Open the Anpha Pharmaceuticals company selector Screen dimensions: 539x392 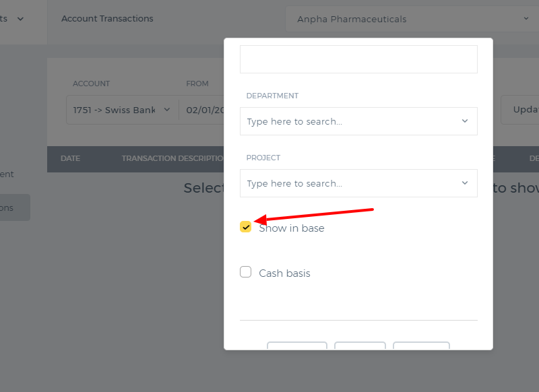[412, 20]
